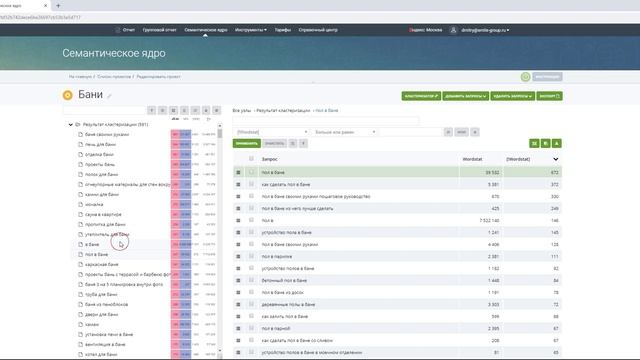This screenshot has width=640, height=360.
Task: Click the pencil icon next to Бани
Action: [109, 96]
